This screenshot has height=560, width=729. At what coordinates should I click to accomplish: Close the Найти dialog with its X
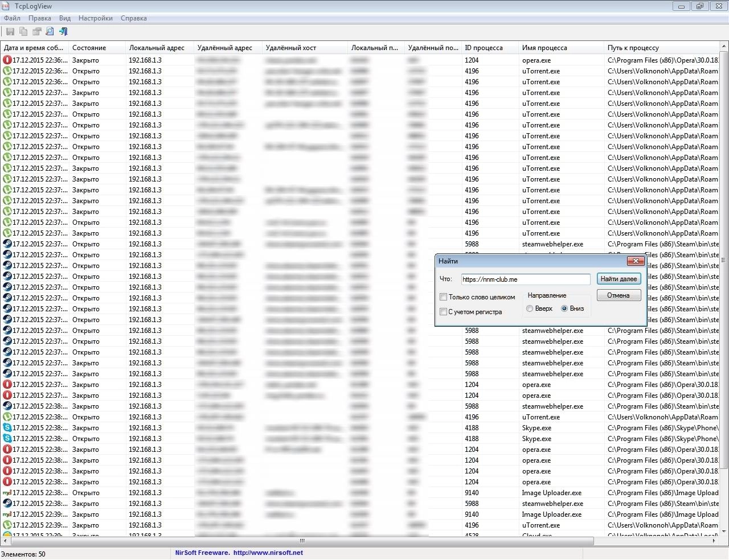(635, 261)
